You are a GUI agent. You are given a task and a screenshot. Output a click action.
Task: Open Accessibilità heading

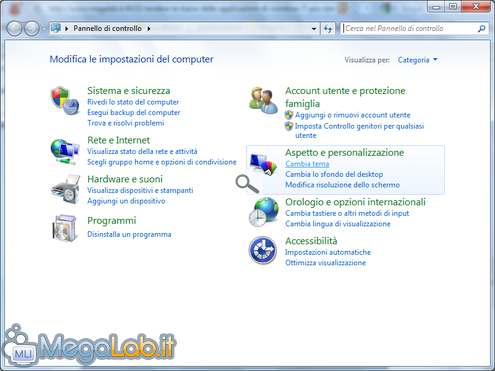click(x=311, y=241)
